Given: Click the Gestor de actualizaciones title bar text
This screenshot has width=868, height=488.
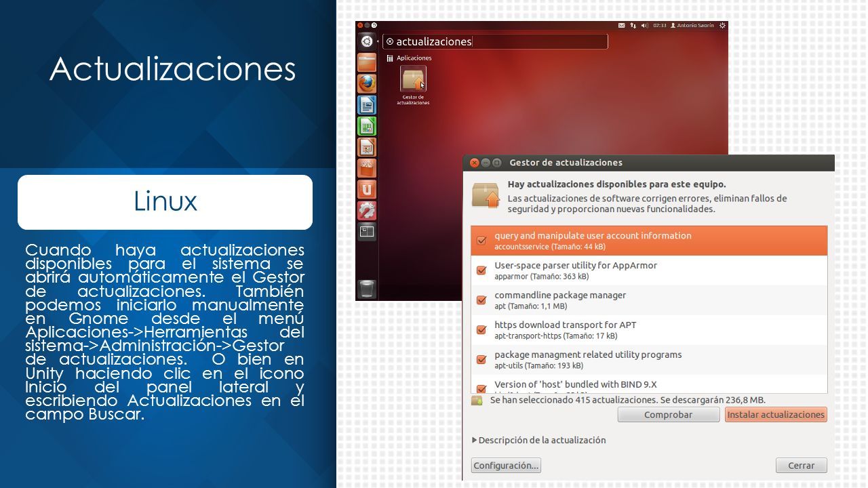Looking at the screenshot, I should click(566, 163).
